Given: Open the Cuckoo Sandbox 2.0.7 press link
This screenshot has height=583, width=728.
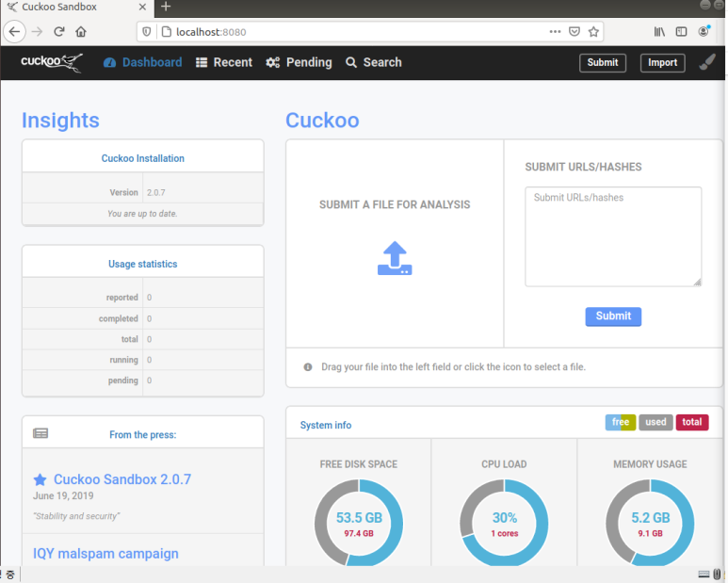Looking at the screenshot, I should click(122, 479).
